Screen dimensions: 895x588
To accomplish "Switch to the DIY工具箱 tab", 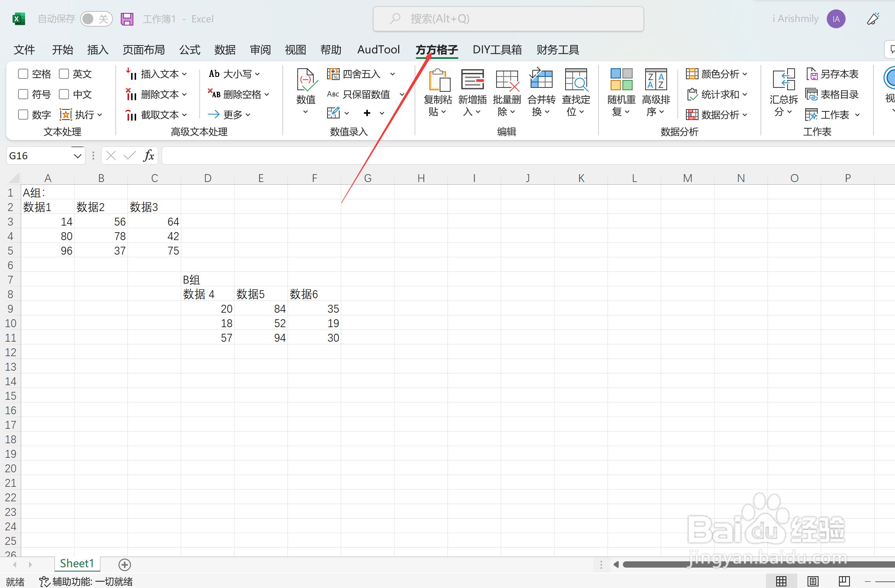I will coord(497,50).
